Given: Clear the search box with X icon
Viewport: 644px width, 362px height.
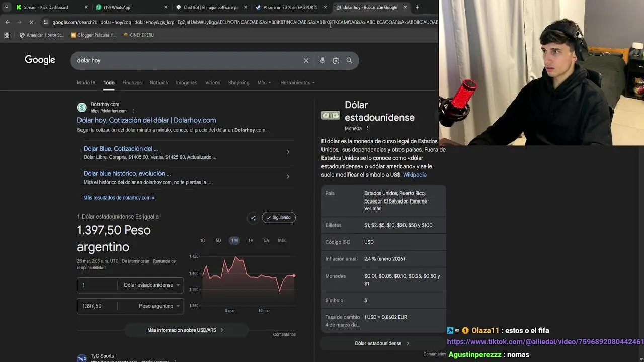Looking at the screenshot, I should coord(306,60).
